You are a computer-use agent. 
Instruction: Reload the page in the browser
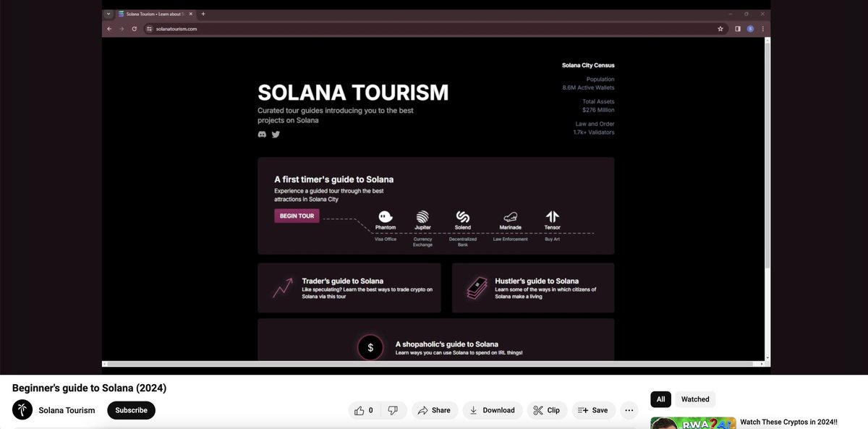coord(134,29)
